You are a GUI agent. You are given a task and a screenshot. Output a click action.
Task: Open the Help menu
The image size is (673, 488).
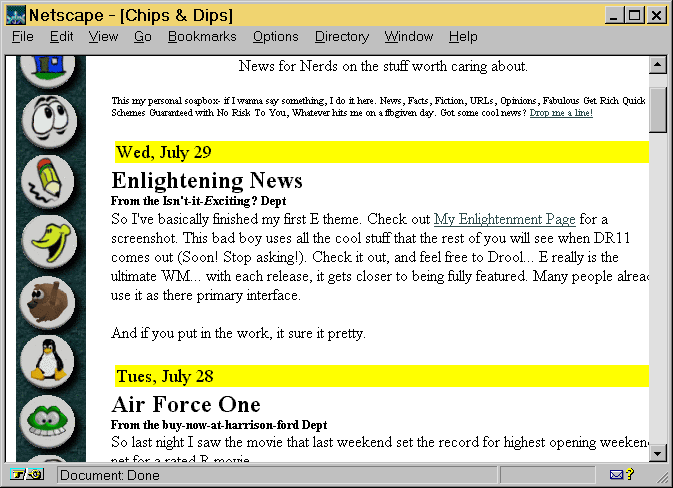463,37
